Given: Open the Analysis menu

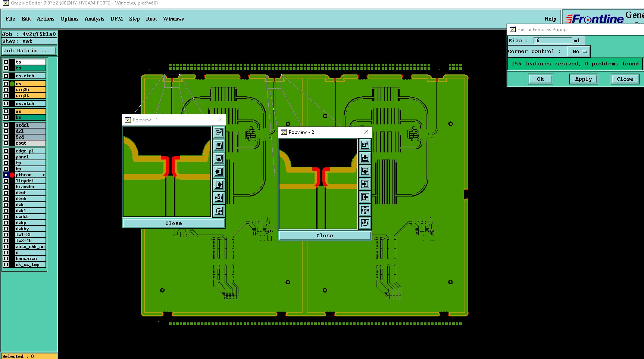Looking at the screenshot, I should click(94, 19).
